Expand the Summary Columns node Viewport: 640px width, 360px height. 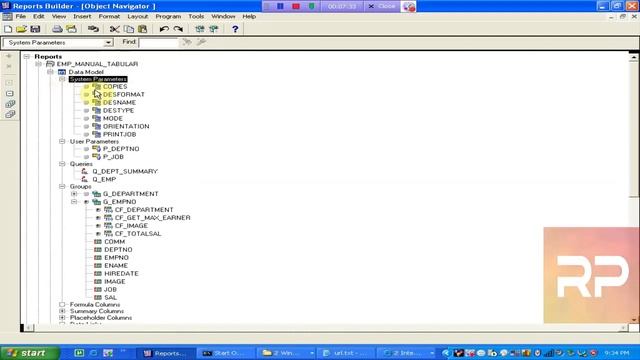[62, 311]
